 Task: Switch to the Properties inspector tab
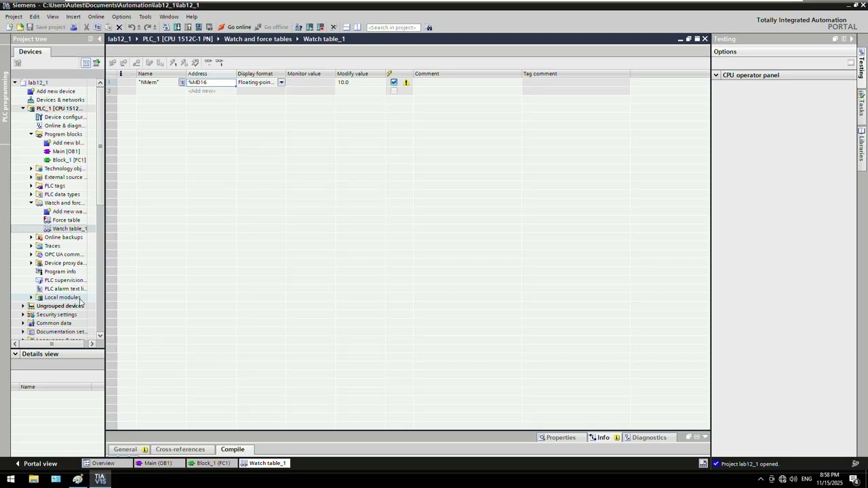(557, 437)
